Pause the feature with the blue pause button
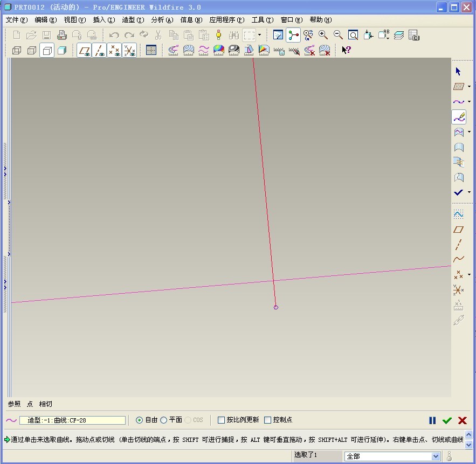 432,420
